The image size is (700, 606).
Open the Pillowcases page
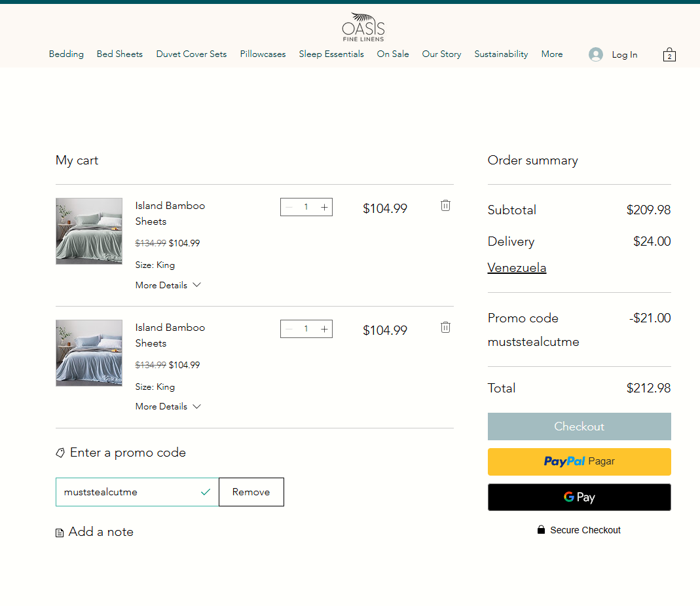(x=263, y=54)
